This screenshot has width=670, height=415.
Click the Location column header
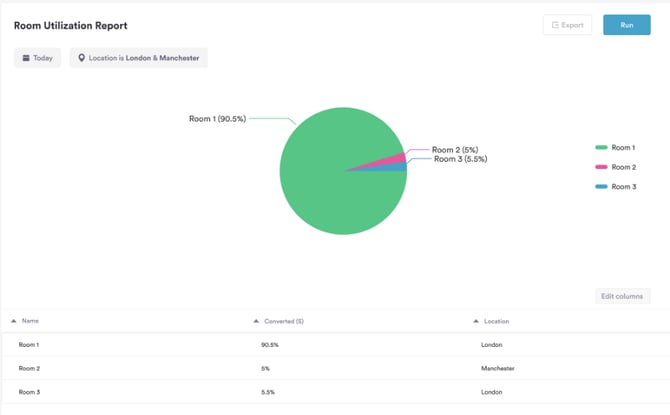coord(497,321)
